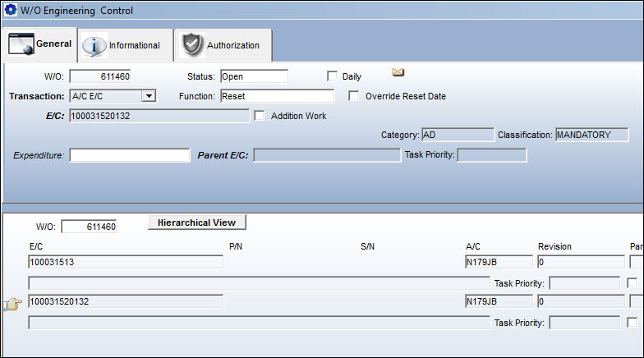Viewport: 644px width, 358px height.
Task: Click the Informational tab info bubble icon
Action: tap(94, 46)
